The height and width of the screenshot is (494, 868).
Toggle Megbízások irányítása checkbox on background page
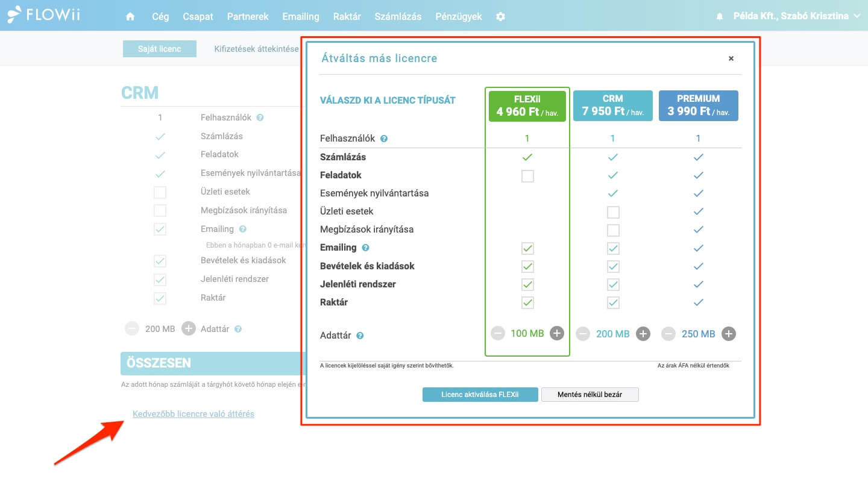[160, 210]
